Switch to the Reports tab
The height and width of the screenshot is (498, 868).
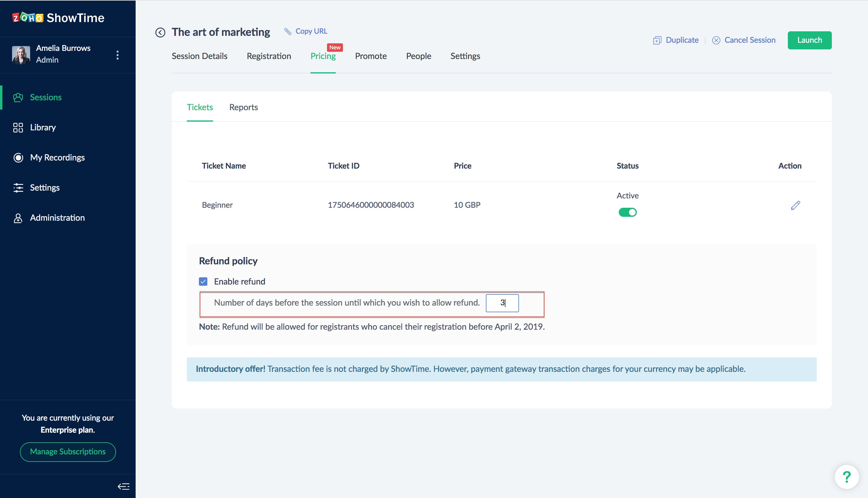[x=243, y=107]
